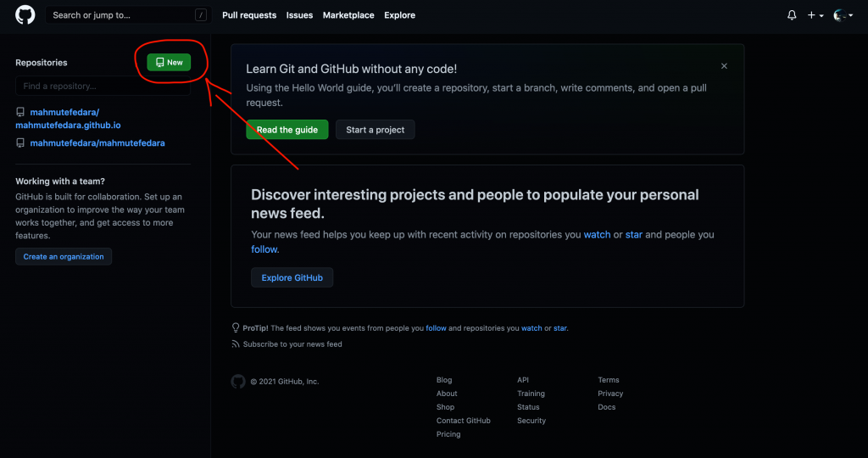
Task: Open About footer link
Action: [x=447, y=394]
